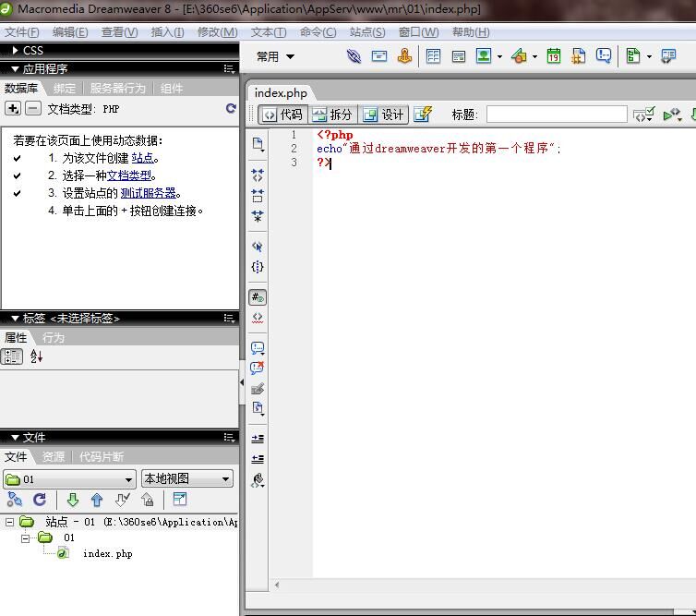Switch to the 服务器行为 tab
The width and height of the screenshot is (696, 616).
(x=117, y=89)
